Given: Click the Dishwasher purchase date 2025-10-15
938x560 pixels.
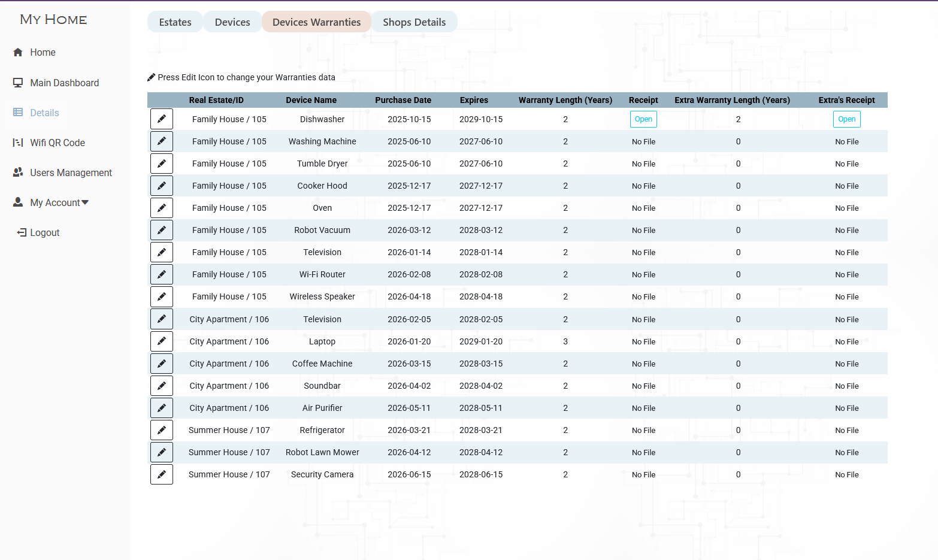Looking at the screenshot, I should pos(409,119).
